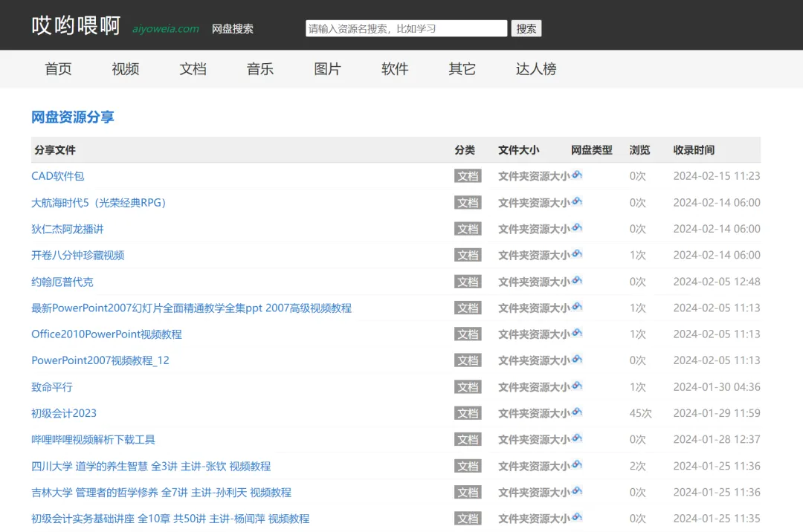Click the cloud drive icon in CAD软件包 row

point(577,175)
